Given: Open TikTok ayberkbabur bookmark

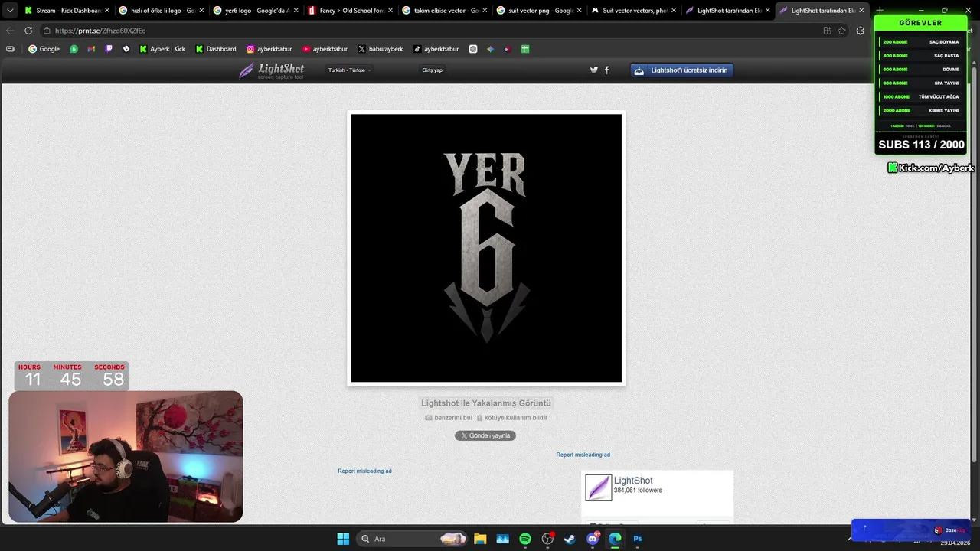Looking at the screenshot, I should [x=436, y=49].
